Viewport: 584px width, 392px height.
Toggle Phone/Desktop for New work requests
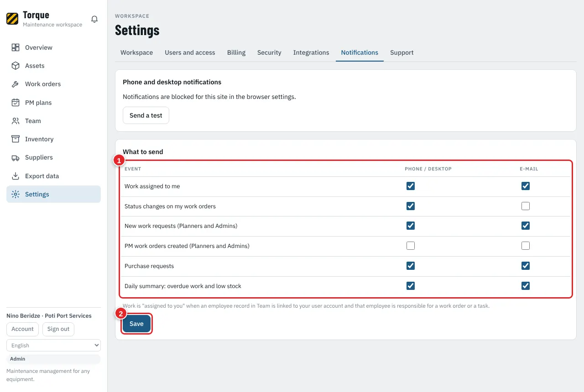[411, 226]
